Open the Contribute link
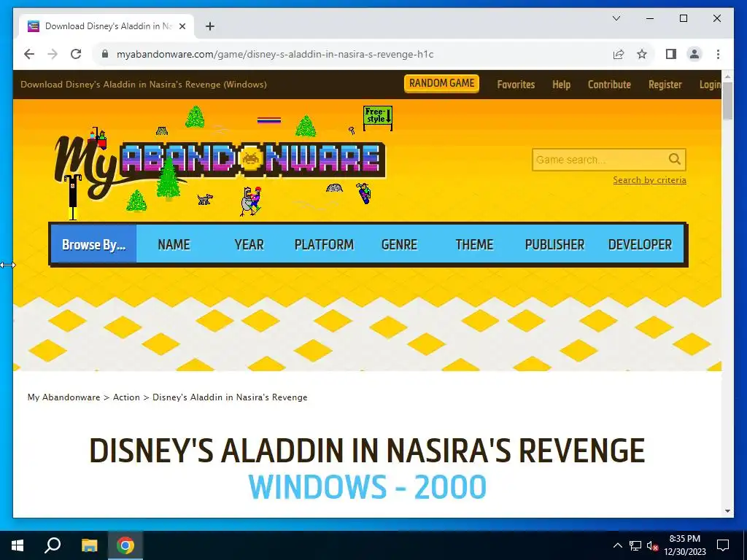The height and width of the screenshot is (560, 747). (609, 85)
